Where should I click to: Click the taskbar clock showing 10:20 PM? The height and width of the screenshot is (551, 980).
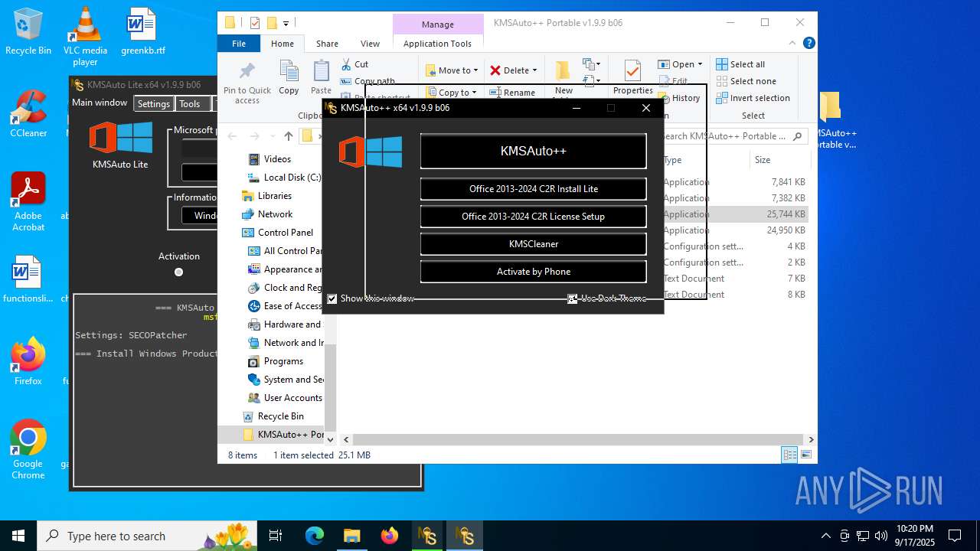(x=916, y=536)
